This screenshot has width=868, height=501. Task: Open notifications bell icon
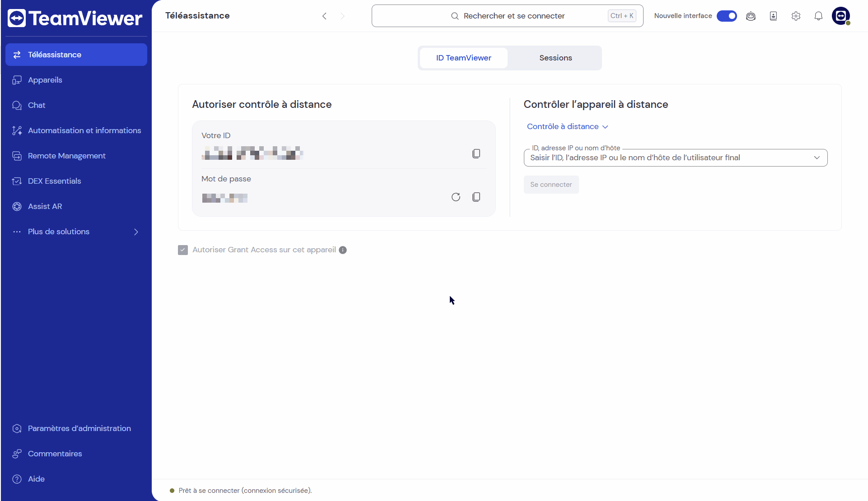click(x=818, y=16)
